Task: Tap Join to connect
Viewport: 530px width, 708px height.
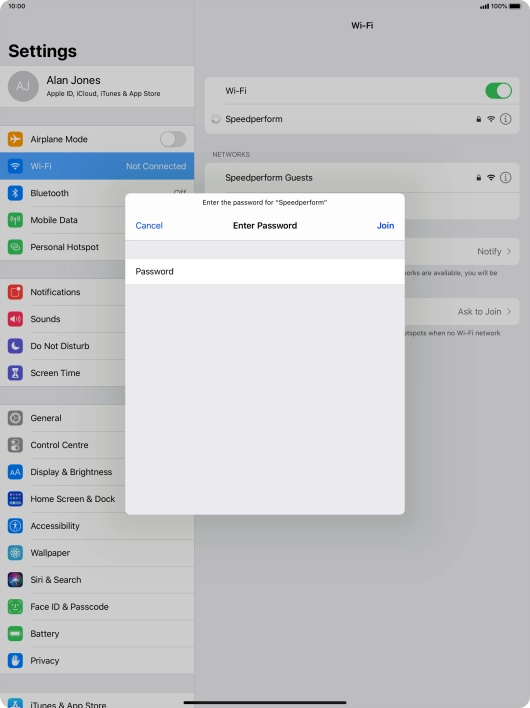Action: (385, 225)
